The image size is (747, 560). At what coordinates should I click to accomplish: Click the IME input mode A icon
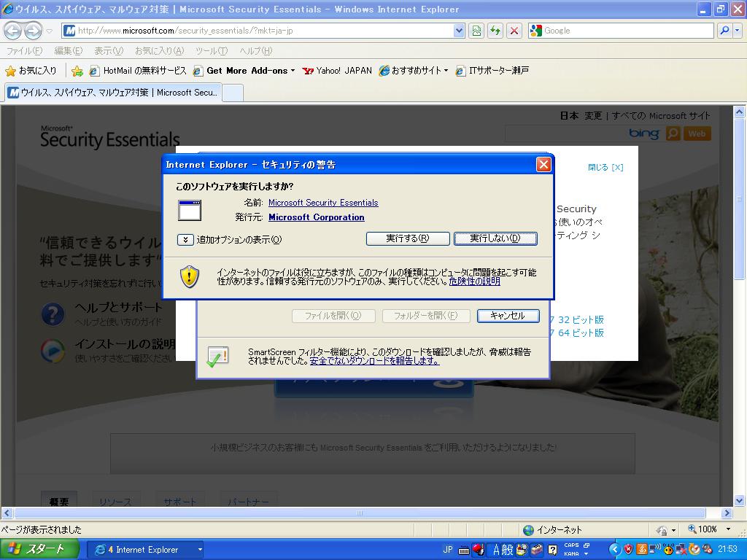click(x=495, y=550)
